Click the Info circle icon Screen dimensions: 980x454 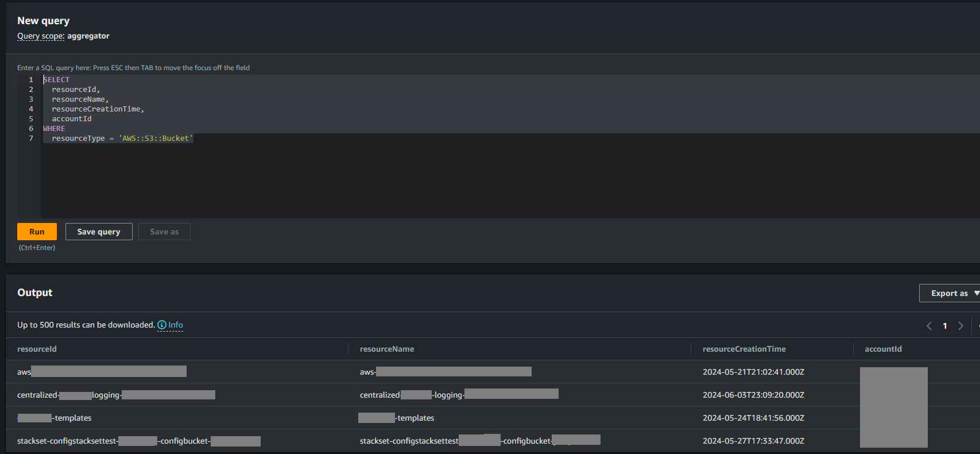point(162,325)
